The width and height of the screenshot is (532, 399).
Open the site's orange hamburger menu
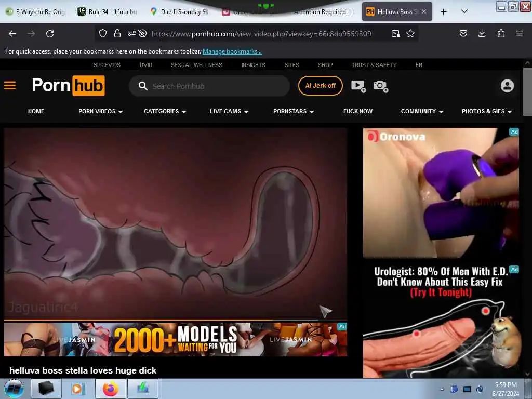(10, 86)
